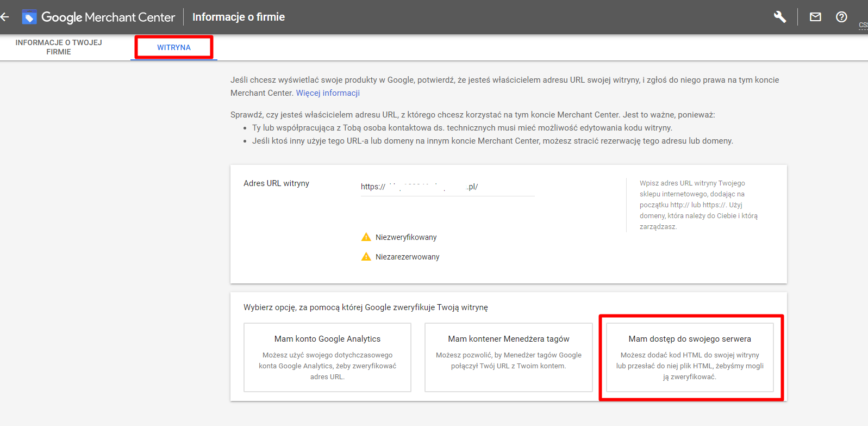This screenshot has width=868, height=426.
Task: Open the wrench tools menu
Action: tap(780, 17)
